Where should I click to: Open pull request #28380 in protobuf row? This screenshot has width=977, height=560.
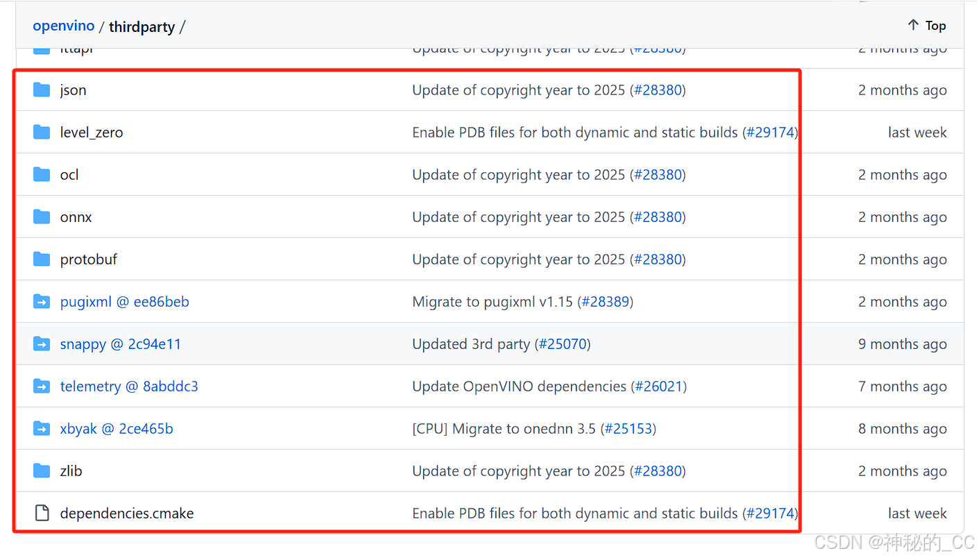click(x=658, y=260)
